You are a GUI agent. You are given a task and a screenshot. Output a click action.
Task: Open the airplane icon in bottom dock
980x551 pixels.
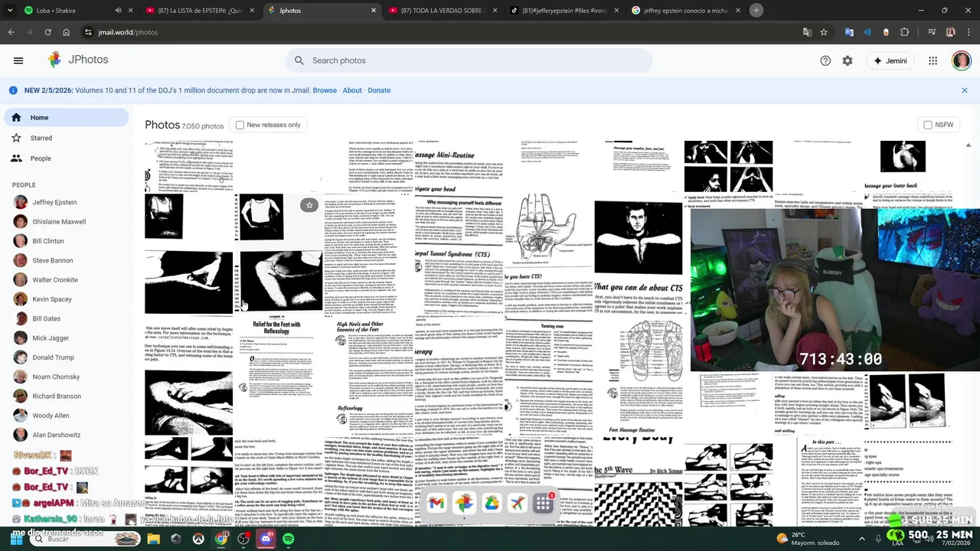click(518, 503)
